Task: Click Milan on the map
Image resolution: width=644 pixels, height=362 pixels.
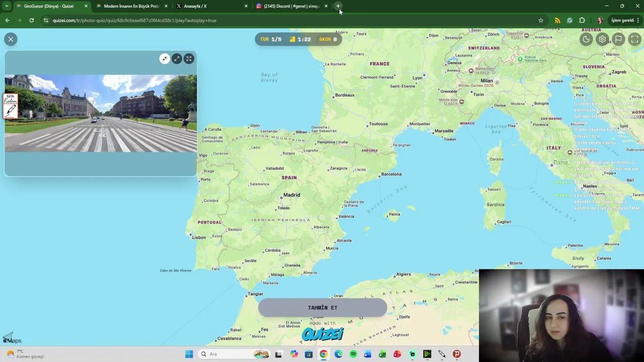Action: pyautogui.click(x=487, y=80)
